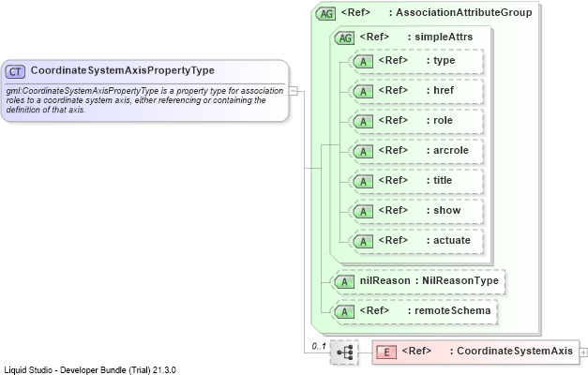Select the NilReasonType type label
Image resolution: width=588 pixels, height=375 pixels.
[x=460, y=280]
